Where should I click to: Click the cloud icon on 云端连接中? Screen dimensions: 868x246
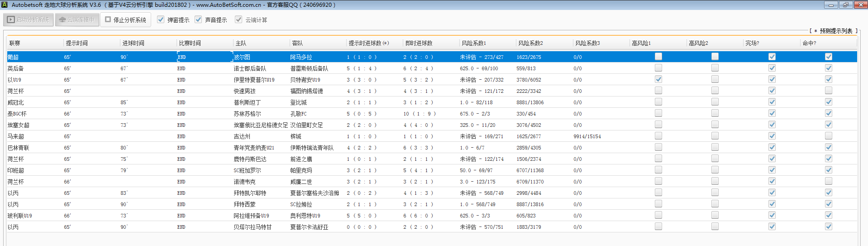(62, 20)
